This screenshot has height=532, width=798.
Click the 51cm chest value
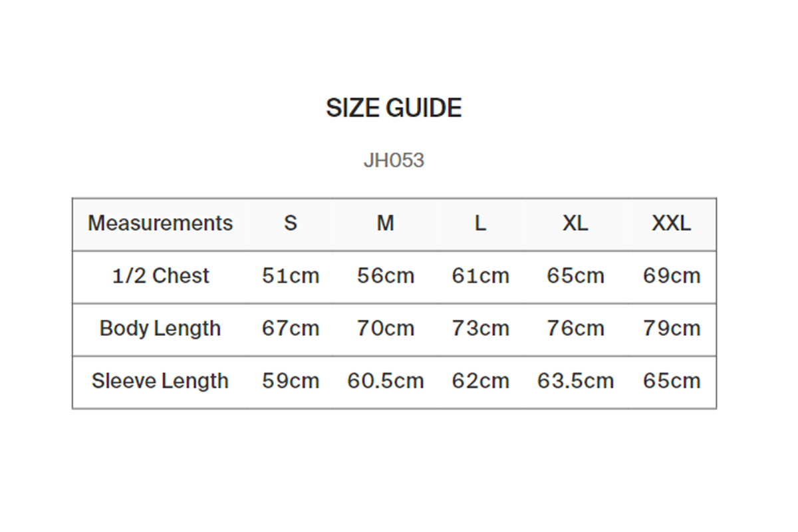pos(291,275)
